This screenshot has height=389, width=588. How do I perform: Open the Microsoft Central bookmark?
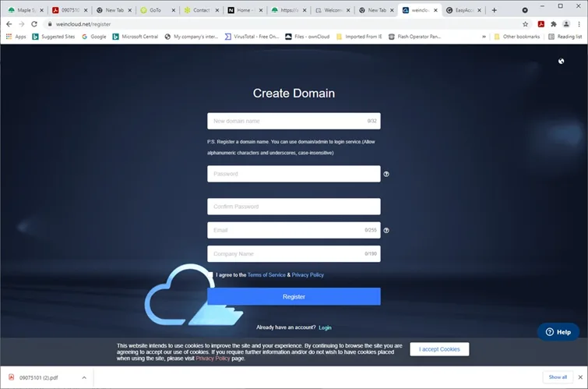(136, 37)
